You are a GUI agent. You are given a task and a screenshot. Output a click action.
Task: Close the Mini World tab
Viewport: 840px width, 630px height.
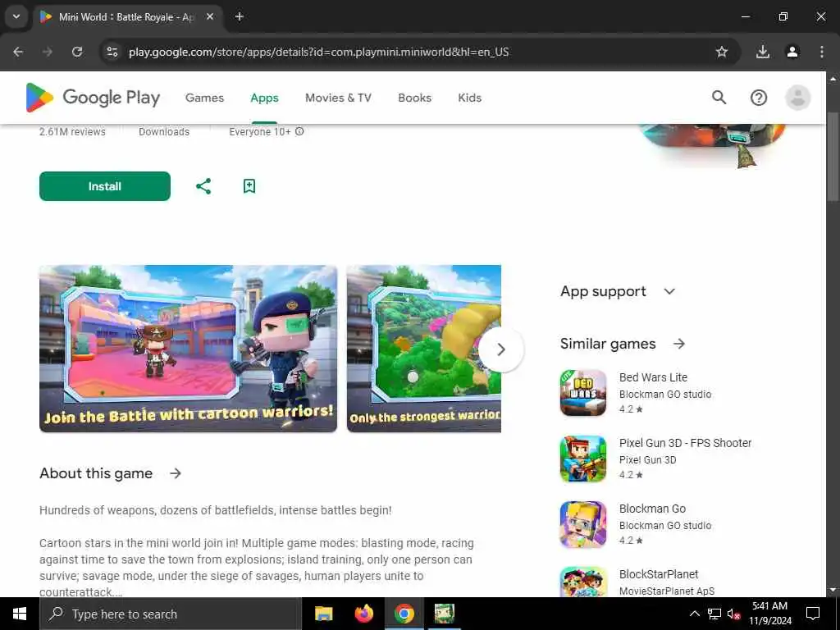click(x=210, y=16)
